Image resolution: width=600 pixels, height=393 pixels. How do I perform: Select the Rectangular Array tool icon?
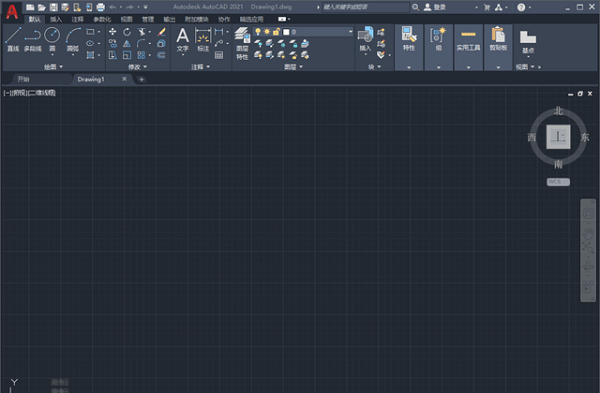[141, 55]
